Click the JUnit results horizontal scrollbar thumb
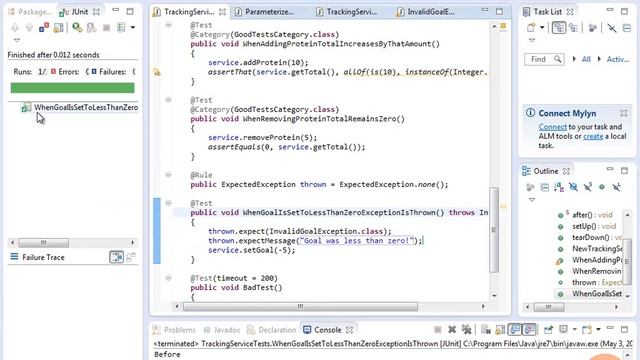Image resolution: width=640 pixels, height=360 pixels. (44, 243)
